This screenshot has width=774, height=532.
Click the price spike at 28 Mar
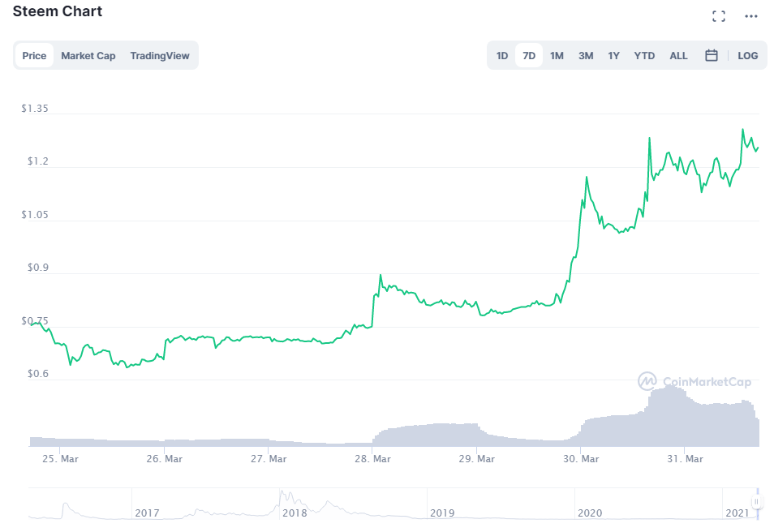(380, 277)
